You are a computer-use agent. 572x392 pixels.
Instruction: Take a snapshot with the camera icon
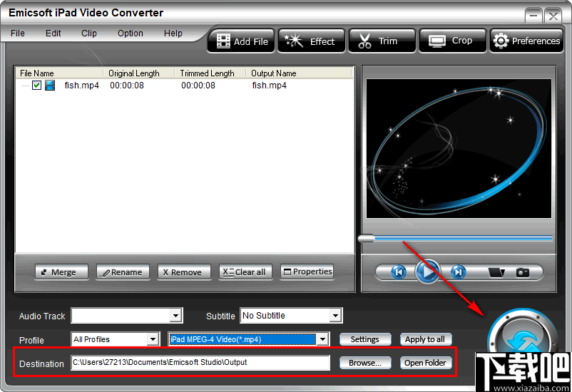coord(522,272)
